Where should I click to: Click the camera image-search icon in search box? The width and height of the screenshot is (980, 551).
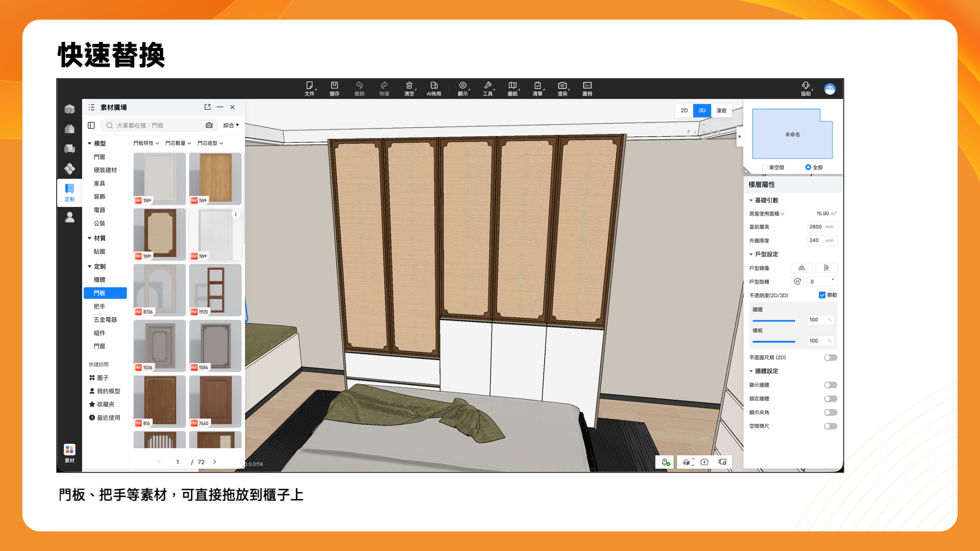(x=209, y=126)
